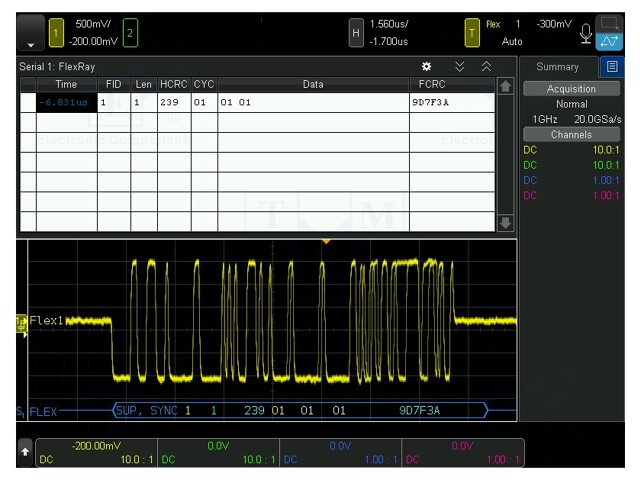Open blue channel 3 0.0V box
Image resolution: width=640 pixels, height=480 pixels.
[x=340, y=453]
